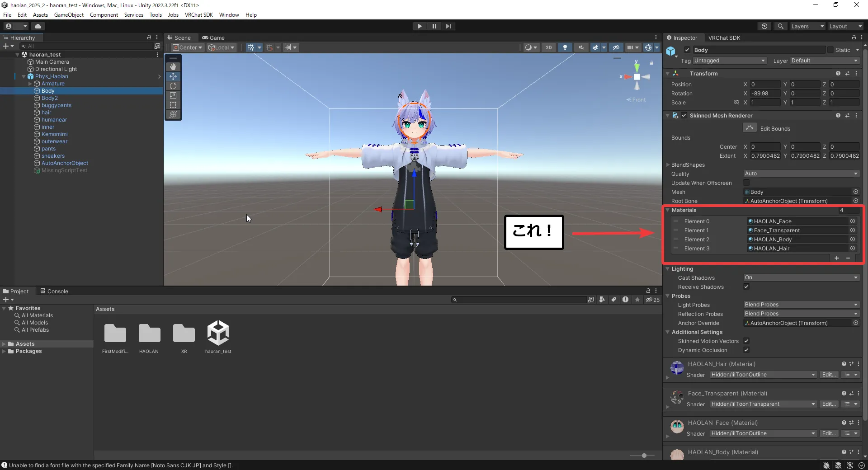The height and width of the screenshot is (470, 868).
Task: Open Skinned Mesh Renderer context menu
Action: coord(856,115)
